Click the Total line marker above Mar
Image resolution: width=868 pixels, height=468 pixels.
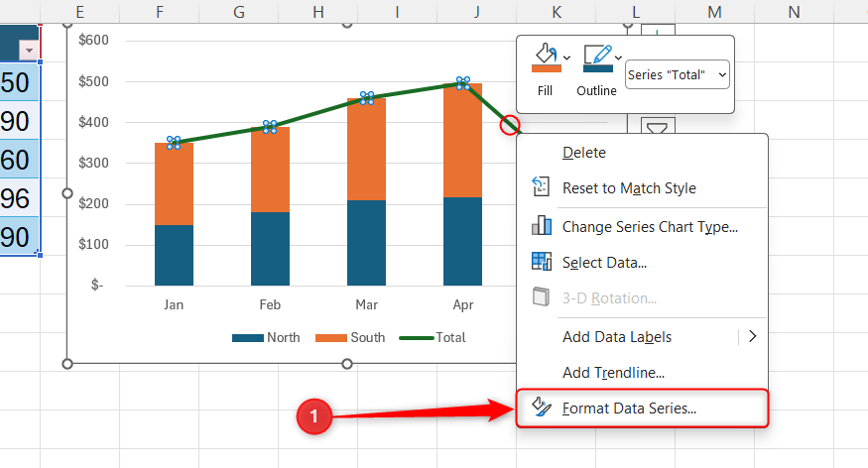pyautogui.click(x=366, y=98)
